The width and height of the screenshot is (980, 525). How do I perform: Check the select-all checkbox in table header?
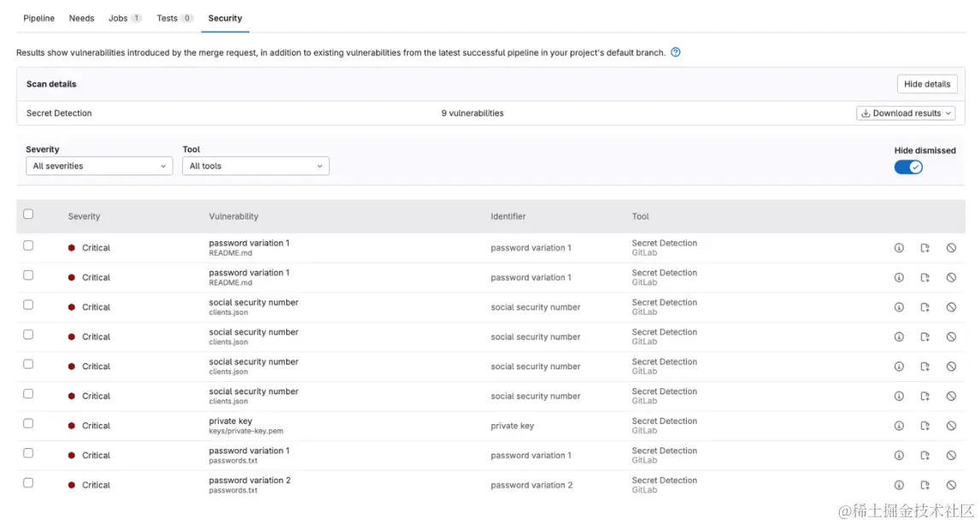28,215
